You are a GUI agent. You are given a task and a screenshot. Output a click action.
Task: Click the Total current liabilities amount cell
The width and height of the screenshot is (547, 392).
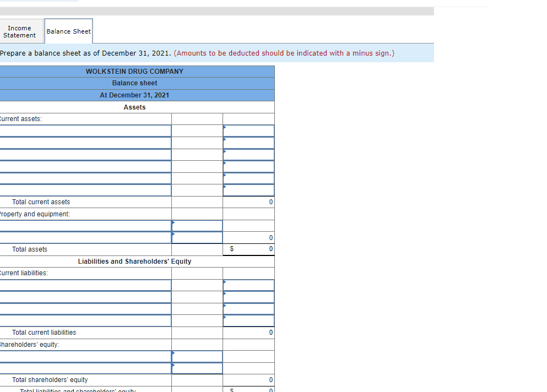[x=248, y=333]
